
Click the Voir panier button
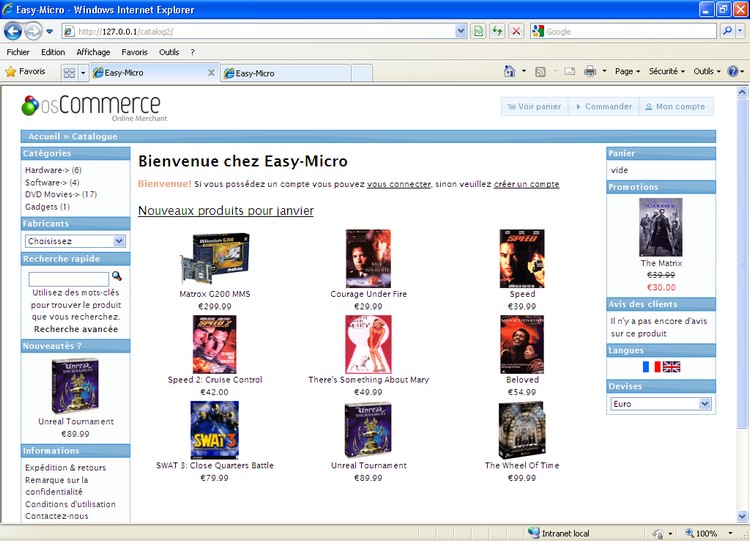pos(534,106)
